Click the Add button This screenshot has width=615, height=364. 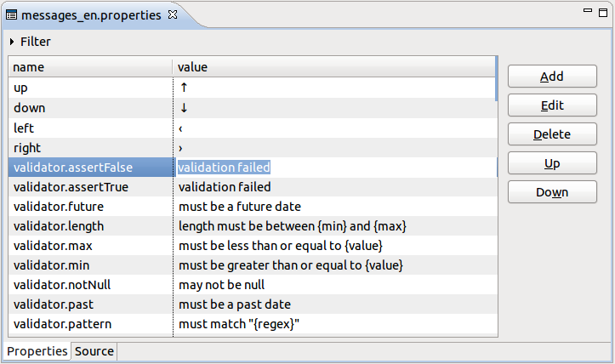coord(552,76)
